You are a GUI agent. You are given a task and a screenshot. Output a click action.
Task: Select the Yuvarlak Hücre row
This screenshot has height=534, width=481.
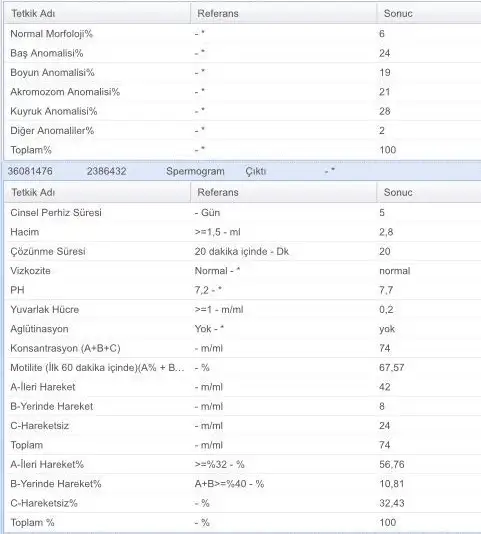pyautogui.click(x=243, y=310)
